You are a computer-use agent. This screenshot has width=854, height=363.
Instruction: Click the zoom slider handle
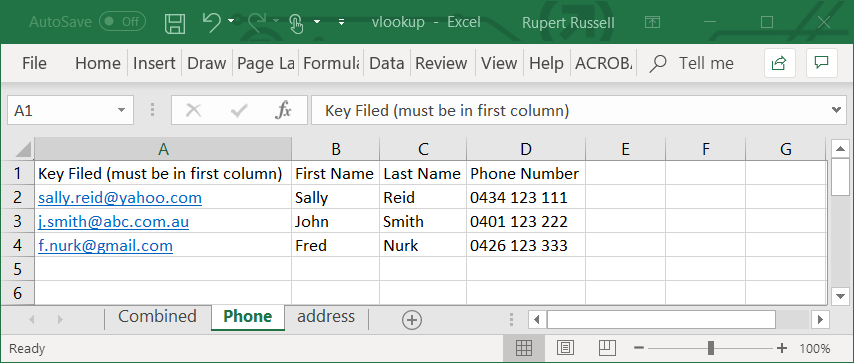click(711, 348)
